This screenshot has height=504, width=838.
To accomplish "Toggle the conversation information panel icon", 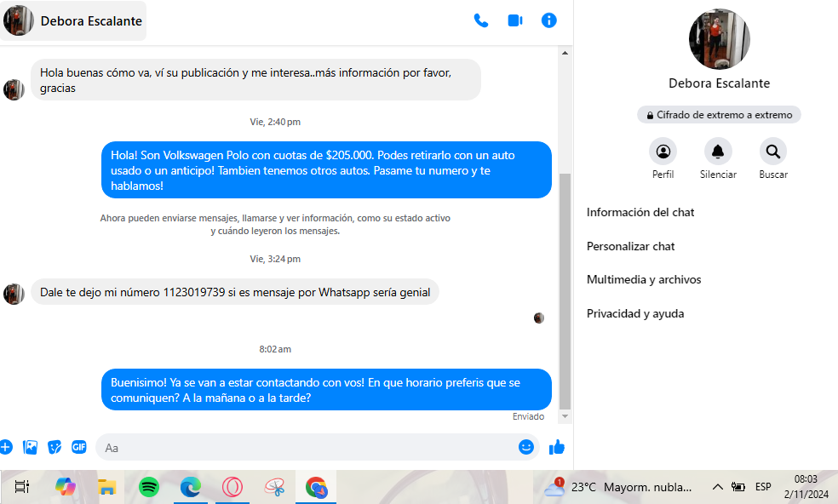I will 548,20.
